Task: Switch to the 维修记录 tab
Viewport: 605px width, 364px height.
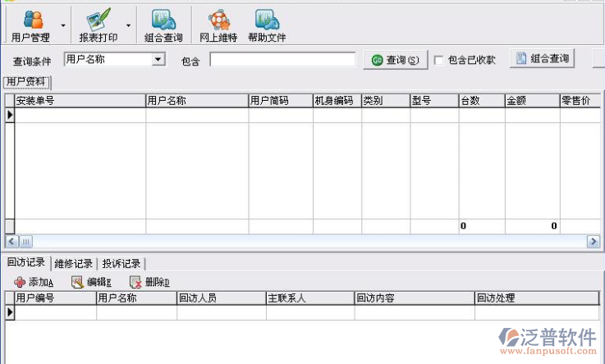Action: tap(73, 263)
